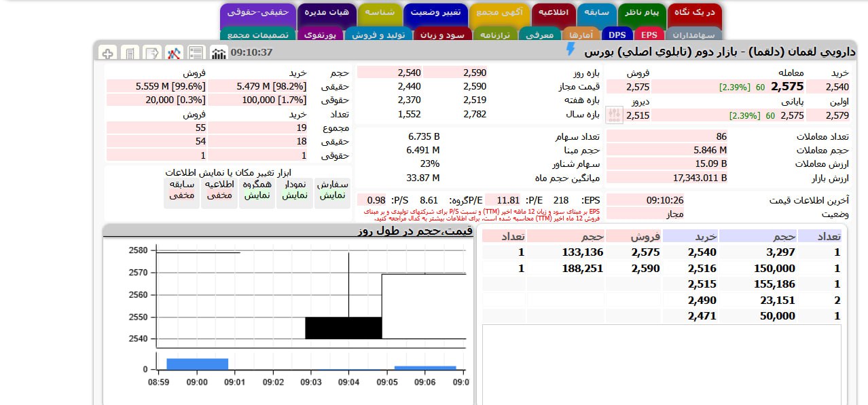Click the calculator icon in the header toolbar
This screenshot has width=868, height=405.
click(129, 53)
